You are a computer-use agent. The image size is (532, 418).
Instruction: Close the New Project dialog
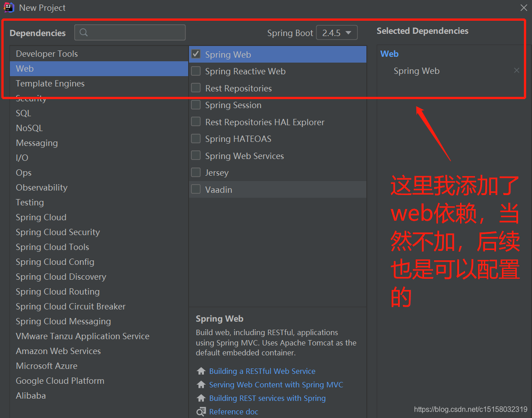(x=523, y=8)
